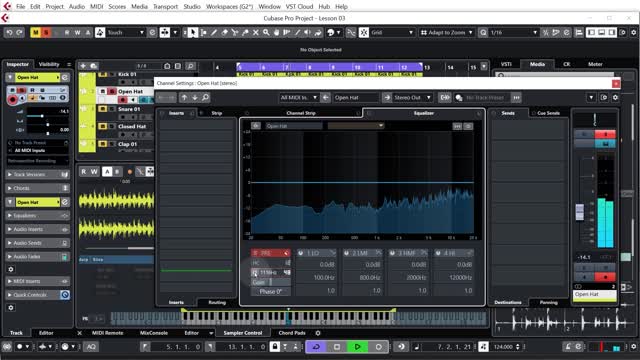Redo the action in the toolbar
This screenshot has height=360, width=640.
point(19,32)
